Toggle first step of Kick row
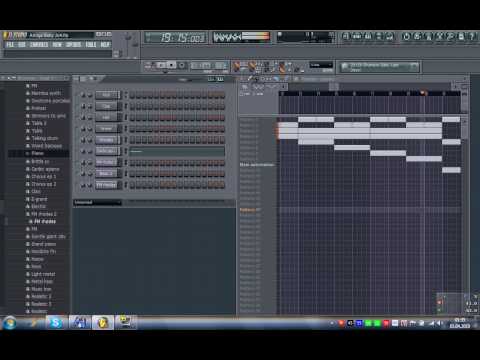This screenshot has height=360, width=480. point(132,95)
